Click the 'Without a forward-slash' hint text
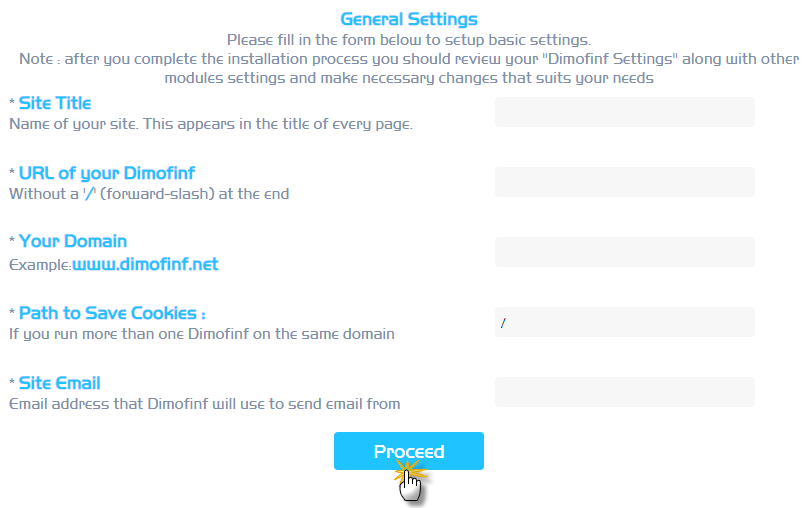811x508 pixels. (x=149, y=194)
